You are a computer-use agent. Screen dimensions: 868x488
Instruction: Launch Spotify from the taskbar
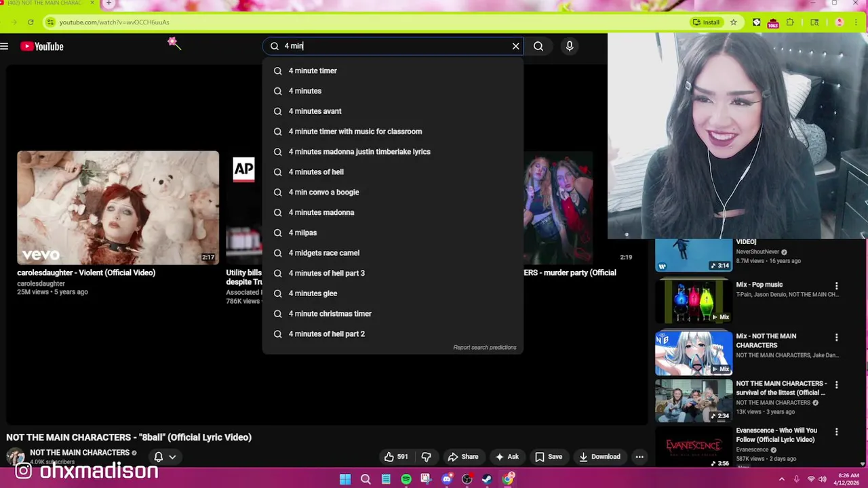click(x=406, y=479)
